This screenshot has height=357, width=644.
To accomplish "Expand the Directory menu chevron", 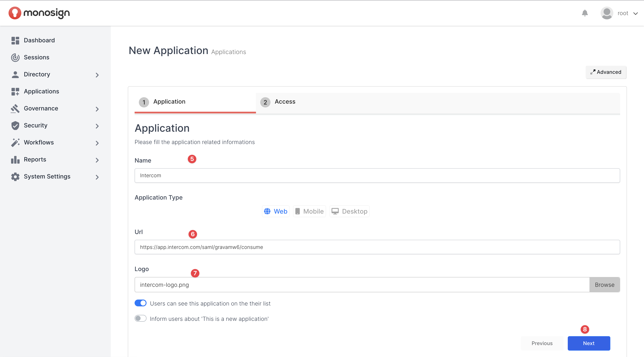I will click(97, 75).
